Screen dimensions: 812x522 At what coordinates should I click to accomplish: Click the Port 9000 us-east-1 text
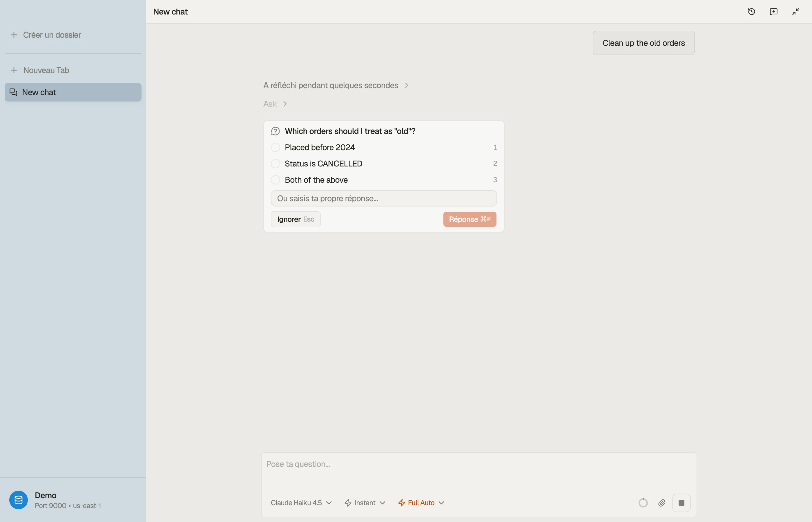point(68,505)
